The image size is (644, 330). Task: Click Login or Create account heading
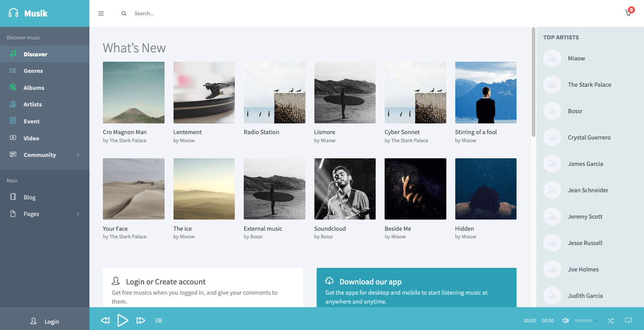click(165, 282)
